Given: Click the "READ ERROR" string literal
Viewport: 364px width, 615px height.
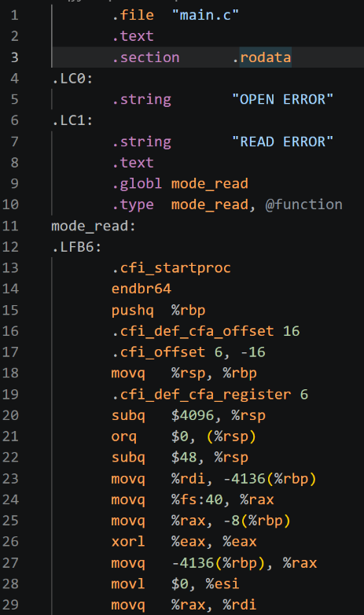Looking at the screenshot, I should click(x=283, y=142).
